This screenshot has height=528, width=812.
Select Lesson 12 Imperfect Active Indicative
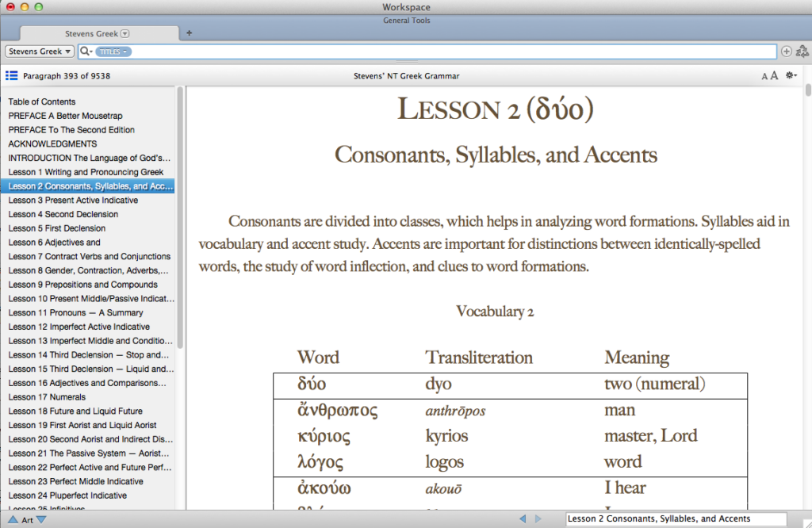click(x=87, y=327)
